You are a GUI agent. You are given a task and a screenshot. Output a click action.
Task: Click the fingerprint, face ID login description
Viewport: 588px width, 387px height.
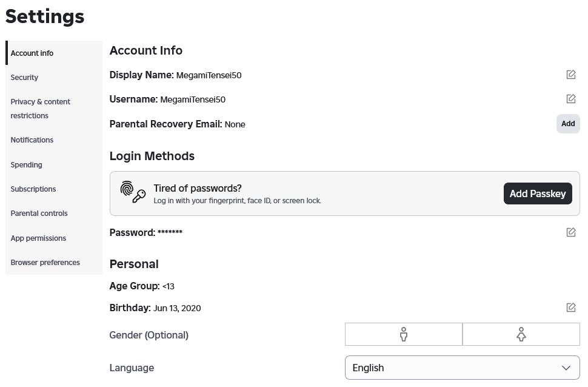pyautogui.click(x=238, y=201)
